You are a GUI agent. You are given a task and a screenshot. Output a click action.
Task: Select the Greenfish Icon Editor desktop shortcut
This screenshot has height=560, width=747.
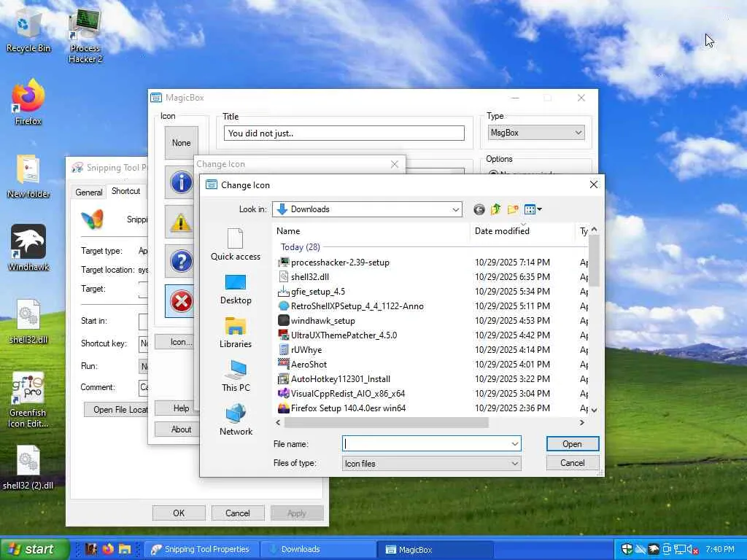point(28,400)
